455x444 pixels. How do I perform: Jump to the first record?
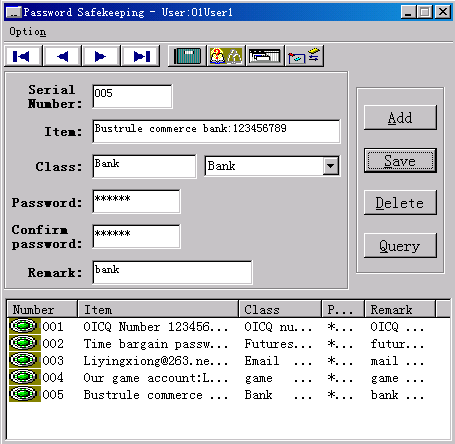pos(23,56)
